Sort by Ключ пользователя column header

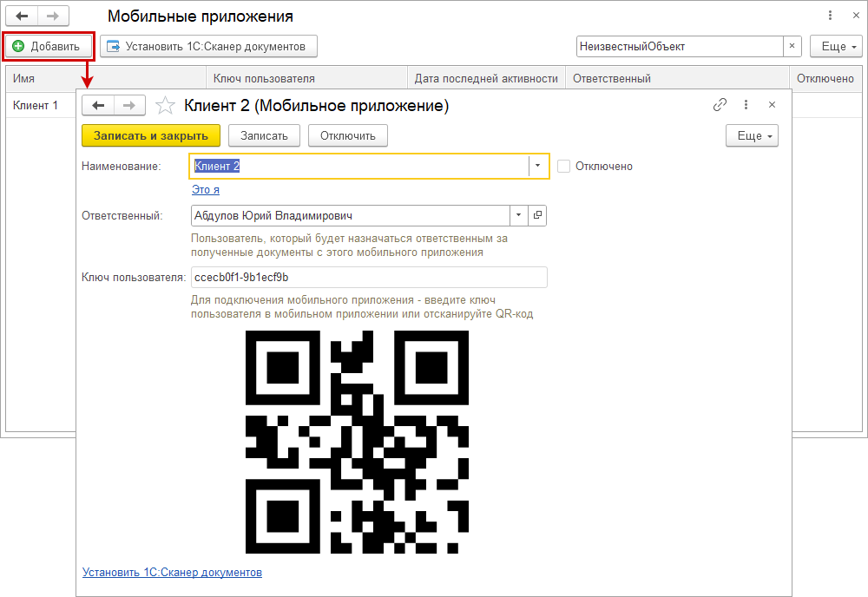[x=306, y=79]
